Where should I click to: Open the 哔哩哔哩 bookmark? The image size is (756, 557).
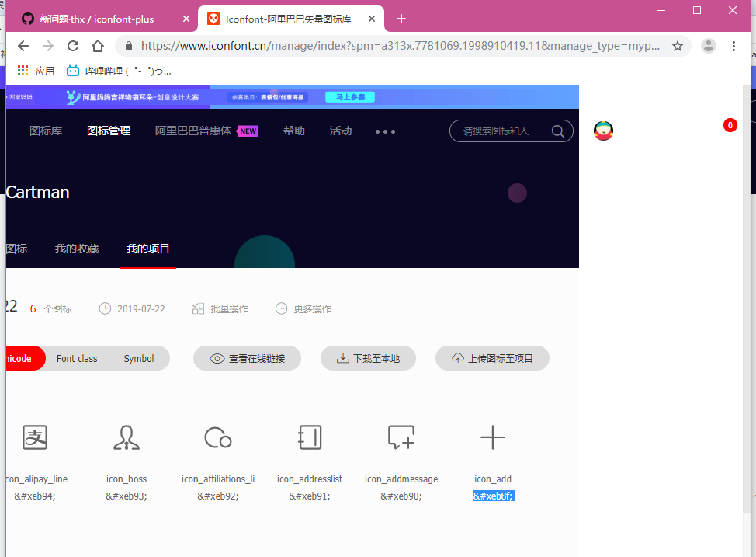click(119, 71)
